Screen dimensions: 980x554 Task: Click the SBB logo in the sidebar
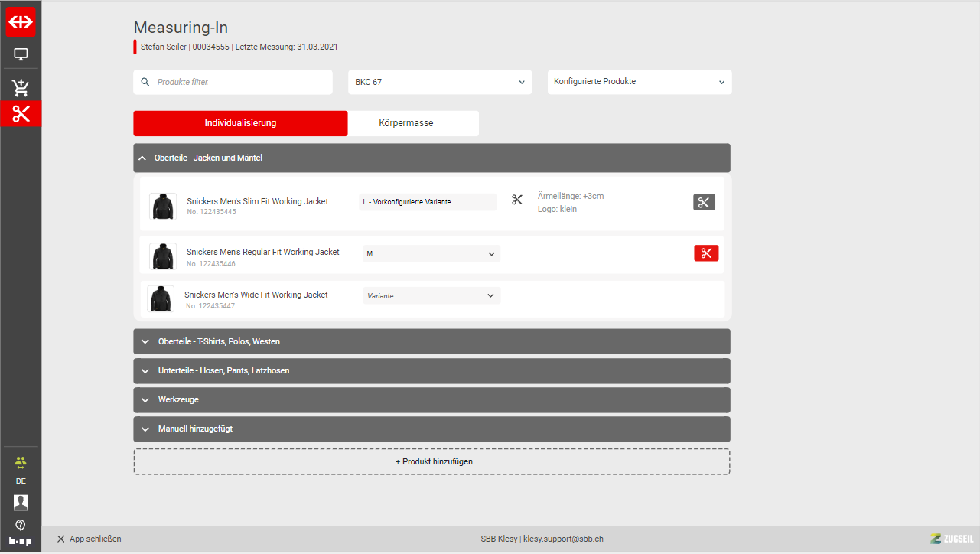(21, 21)
